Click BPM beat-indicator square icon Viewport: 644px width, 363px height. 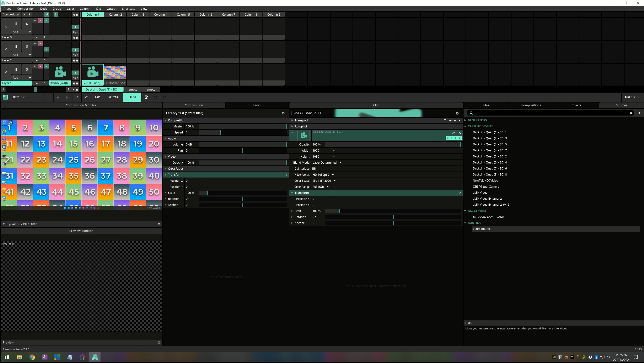(x=5, y=97)
